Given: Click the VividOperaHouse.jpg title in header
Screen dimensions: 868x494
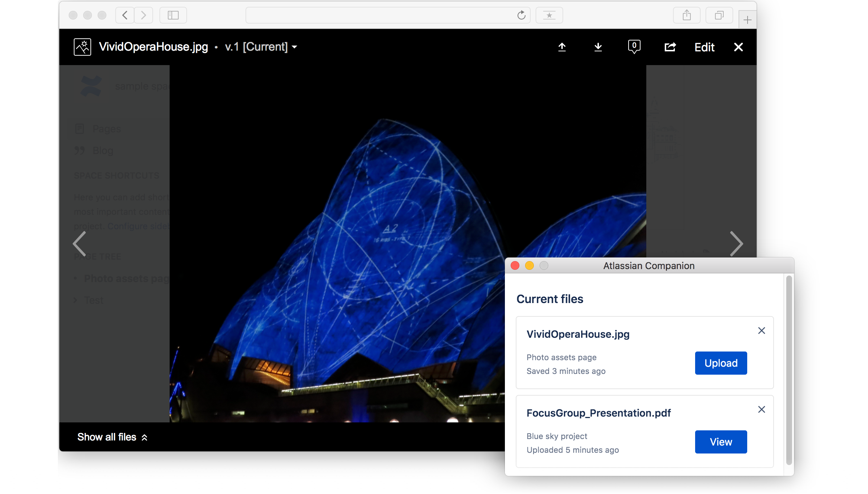Looking at the screenshot, I should click(154, 47).
